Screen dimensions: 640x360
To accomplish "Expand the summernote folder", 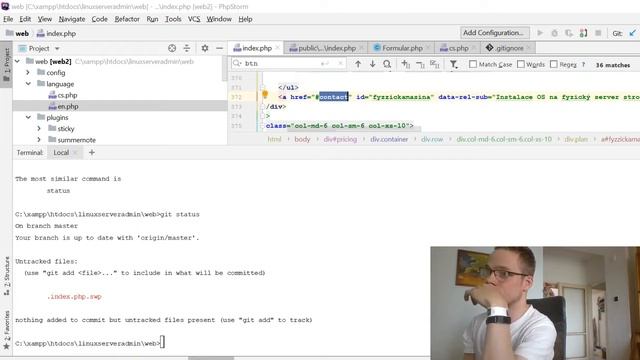I will (39, 140).
